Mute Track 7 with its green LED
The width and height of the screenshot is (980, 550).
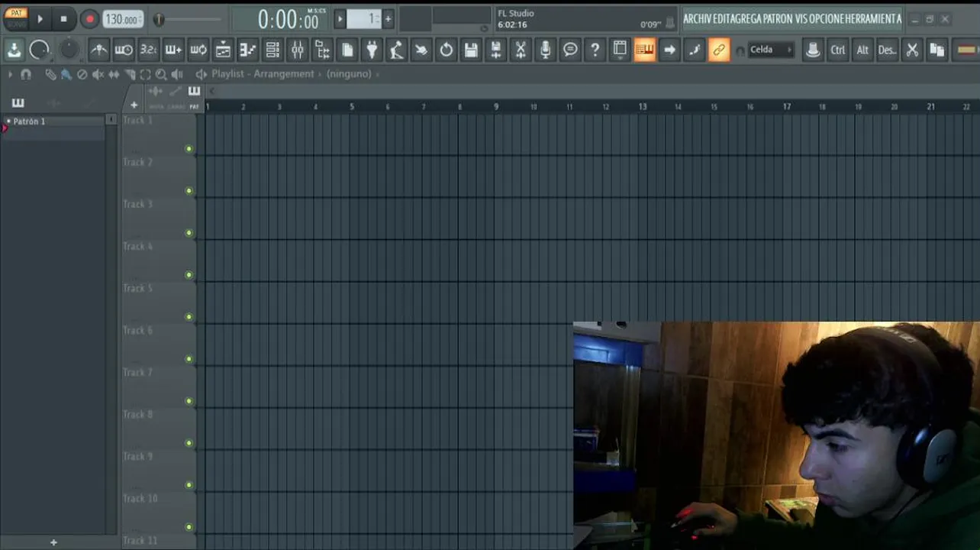point(189,401)
